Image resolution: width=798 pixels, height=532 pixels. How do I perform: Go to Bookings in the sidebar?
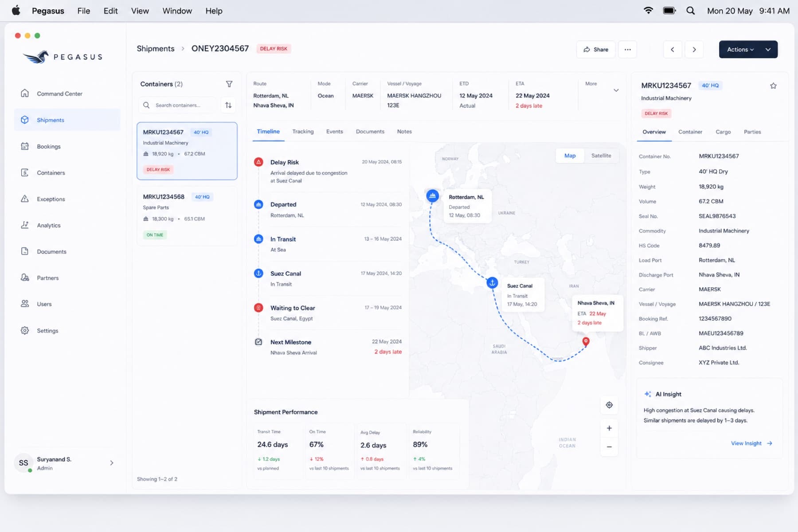point(66,146)
